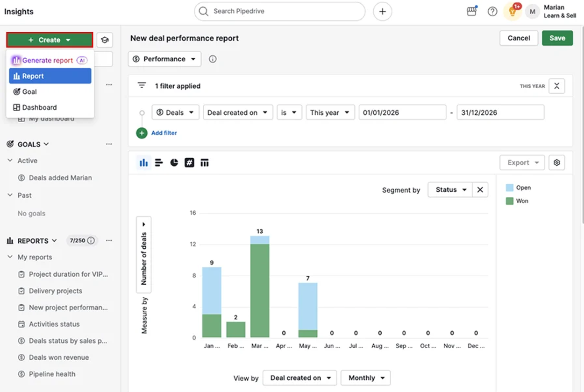The width and height of the screenshot is (584, 392).
Task: Switch to table view icon
Action: 204,162
